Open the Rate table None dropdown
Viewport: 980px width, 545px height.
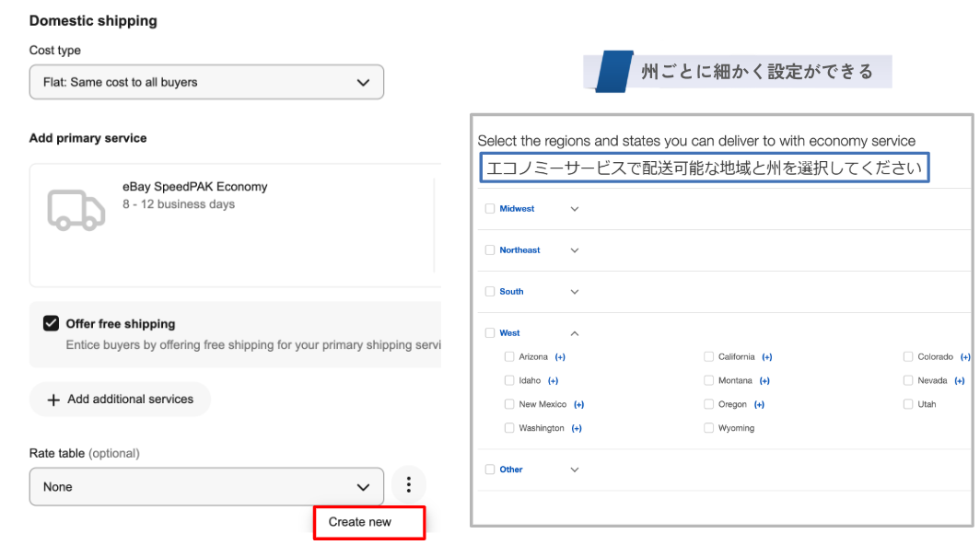[x=206, y=486]
